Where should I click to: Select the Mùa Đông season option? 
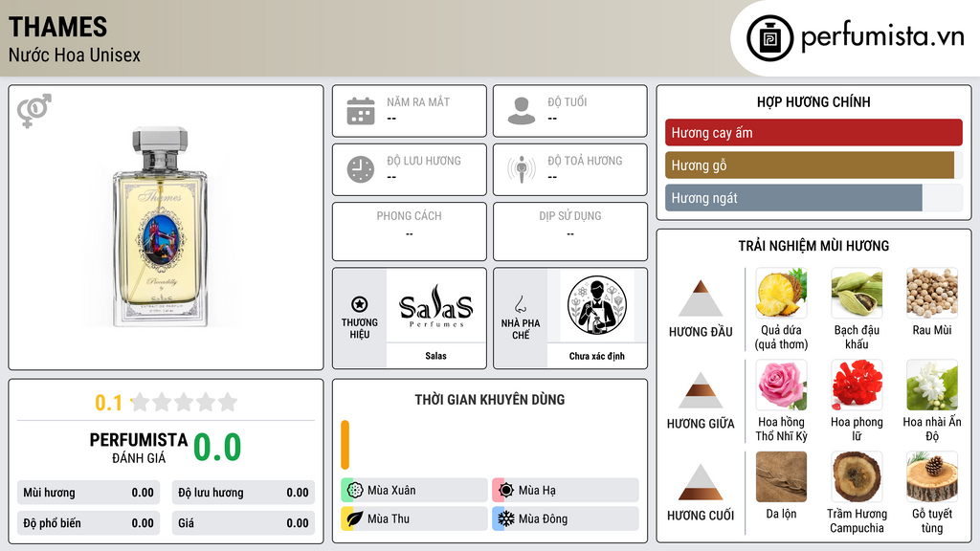[x=566, y=518]
